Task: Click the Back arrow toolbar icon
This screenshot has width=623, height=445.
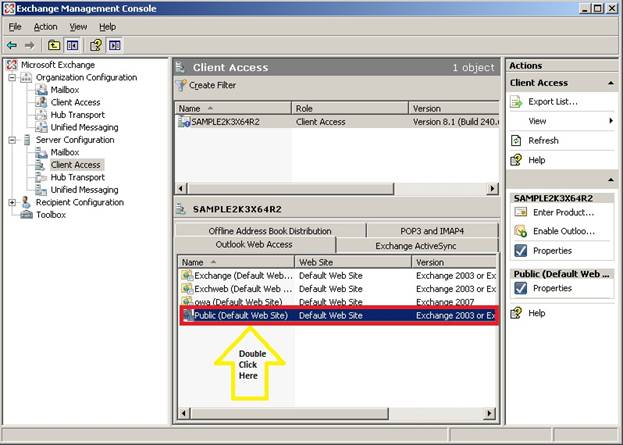Action: coord(12,45)
